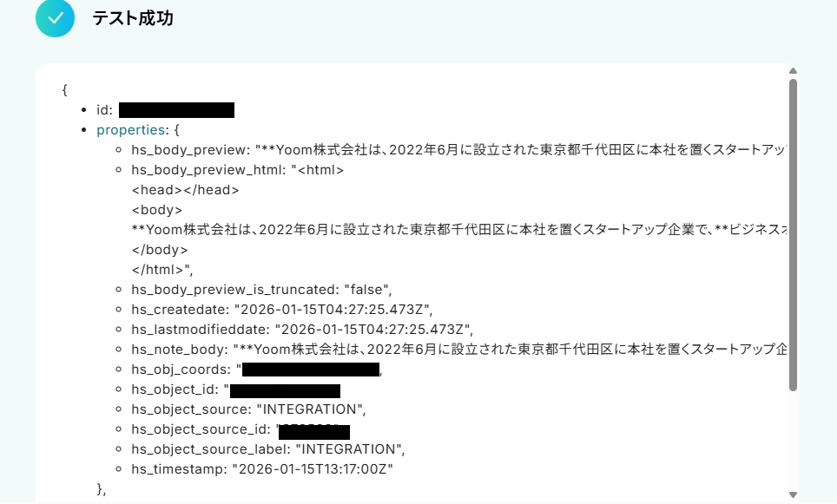837x504 pixels.
Task: Click the opening curly brace of the JSON
Action: click(64, 89)
